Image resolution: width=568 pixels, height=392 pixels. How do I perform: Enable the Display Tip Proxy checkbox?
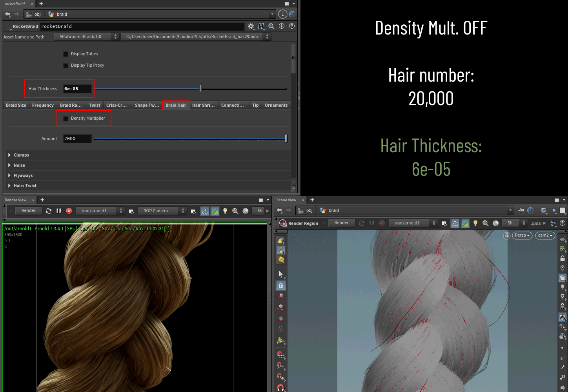click(x=66, y=66)
